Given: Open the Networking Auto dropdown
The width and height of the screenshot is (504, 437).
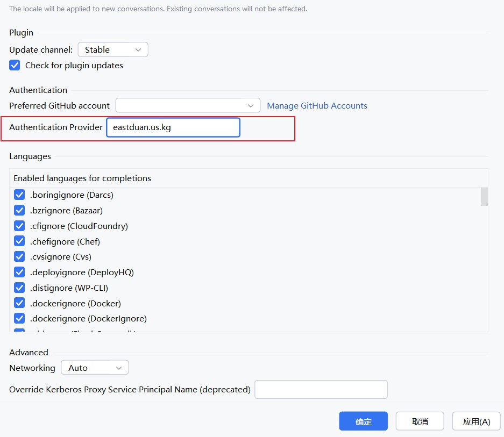Looking at the screenshot, I should tap(95, 368).
